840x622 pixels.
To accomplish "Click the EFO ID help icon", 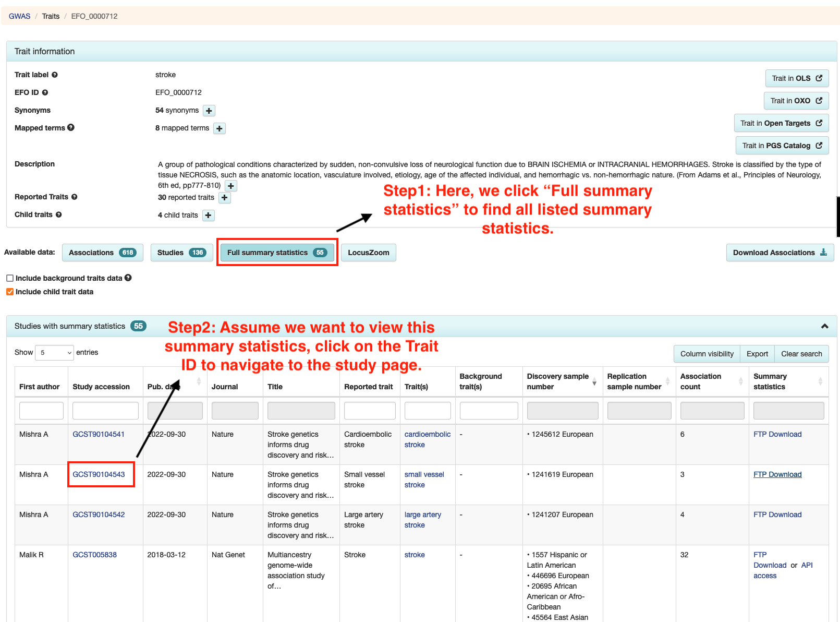I will pos(45,93).
